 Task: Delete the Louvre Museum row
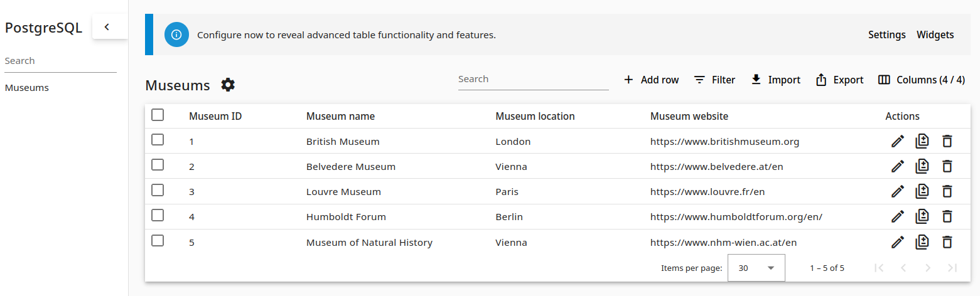947,191
